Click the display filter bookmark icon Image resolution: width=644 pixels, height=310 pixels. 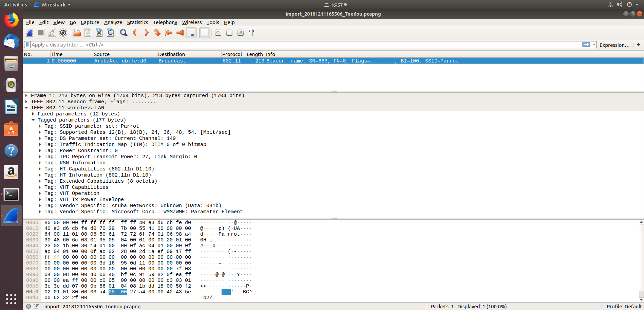(27, 45)
